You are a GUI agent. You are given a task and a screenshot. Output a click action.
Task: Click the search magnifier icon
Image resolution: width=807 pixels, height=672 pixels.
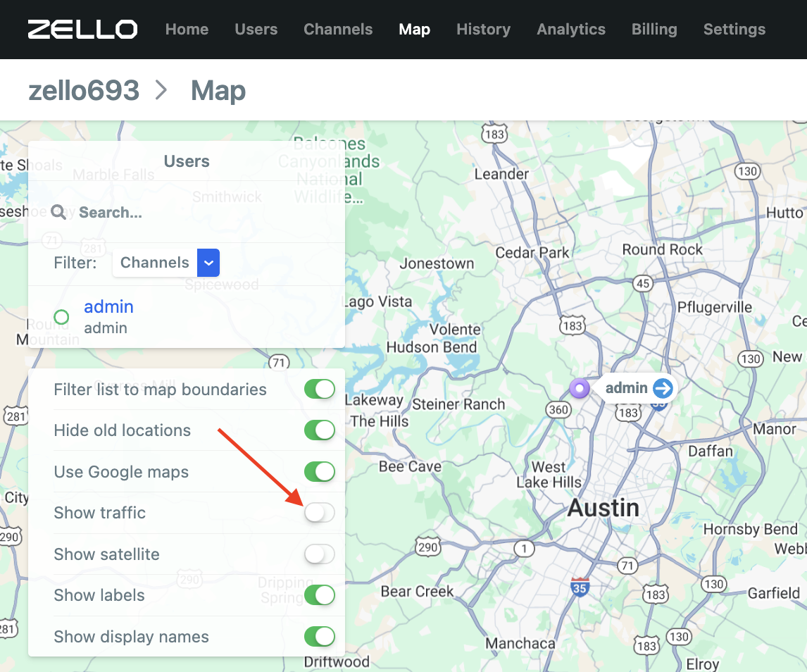coord(58,212)
